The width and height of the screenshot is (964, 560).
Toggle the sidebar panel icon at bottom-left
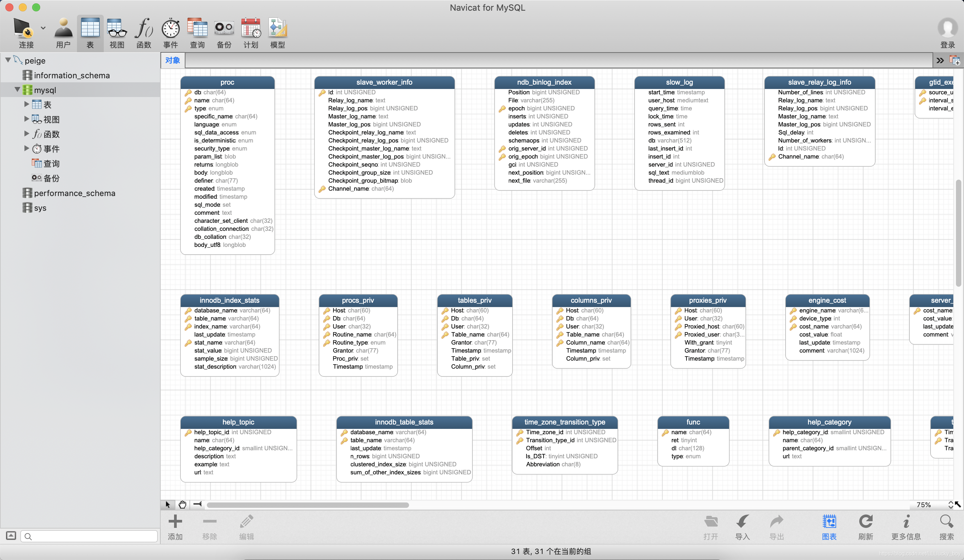[11, 536]
